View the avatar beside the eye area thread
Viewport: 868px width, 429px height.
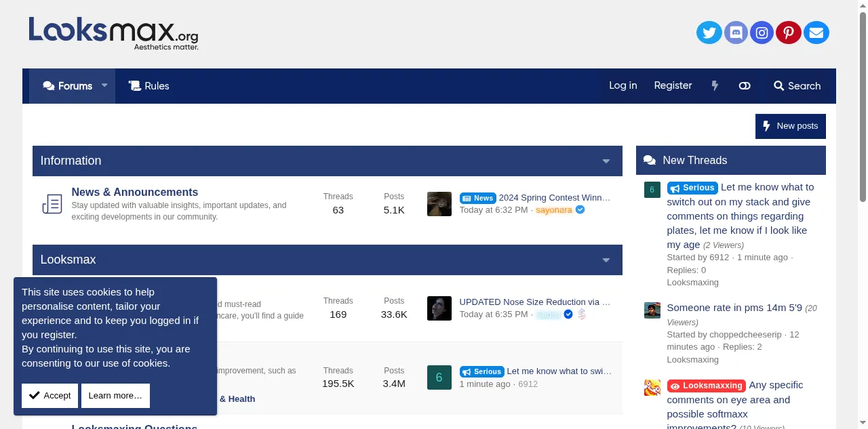click(x=652, y=388)
